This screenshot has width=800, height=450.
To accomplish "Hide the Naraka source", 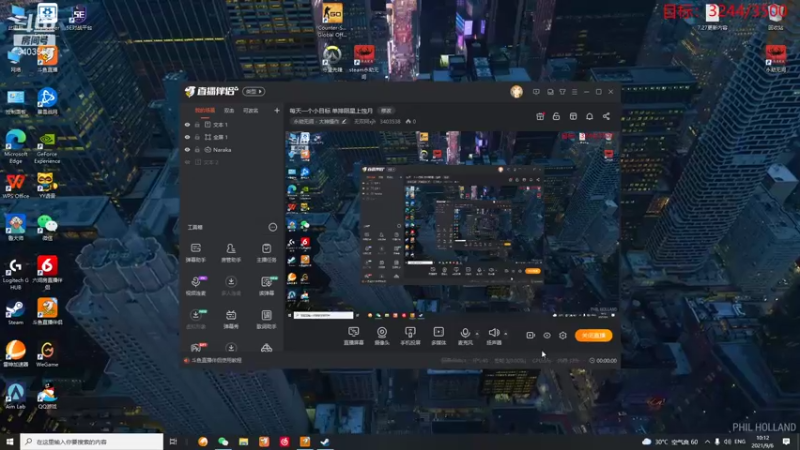I will coord(187,150).
